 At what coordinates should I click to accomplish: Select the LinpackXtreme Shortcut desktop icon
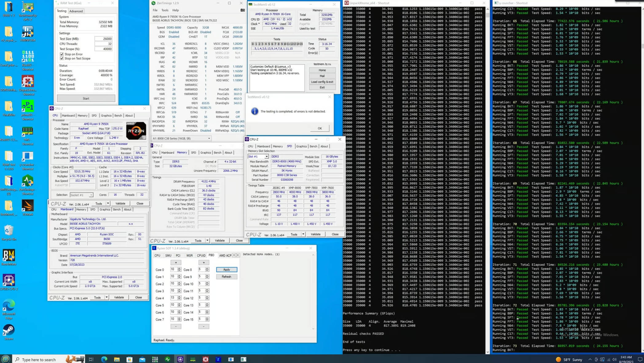tap(28, 86)
